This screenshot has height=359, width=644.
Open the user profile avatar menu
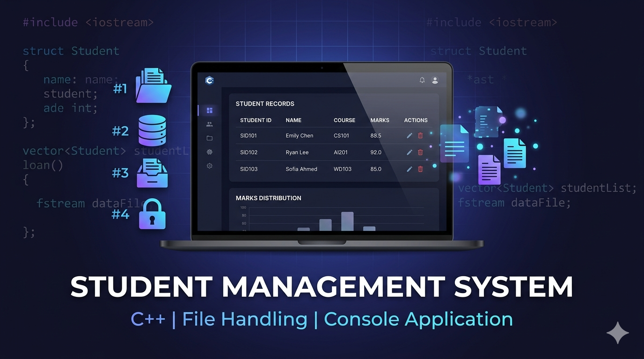435,80
